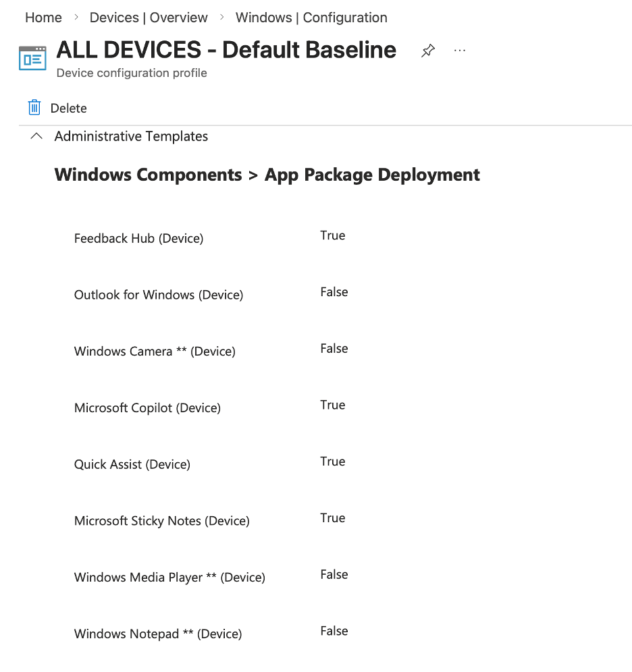Click the Delete trash can icon
Image resolution: width=632 pixels, height=672 pixels.
pos(34,108)
